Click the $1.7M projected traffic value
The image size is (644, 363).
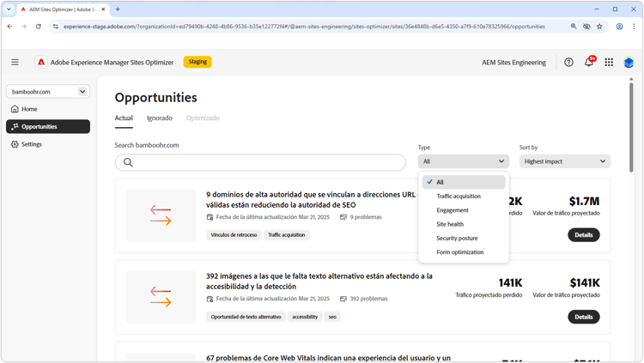584,201
